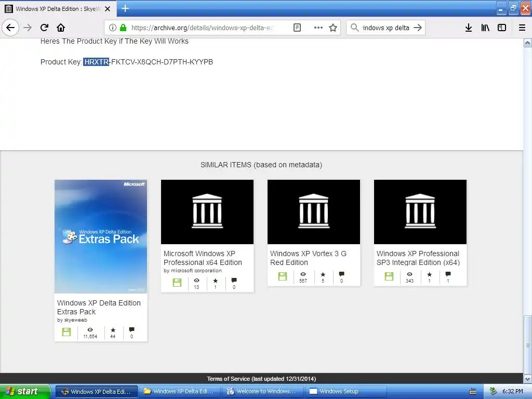Open Terms of Service link
The image size is (532, 399).
261,379
